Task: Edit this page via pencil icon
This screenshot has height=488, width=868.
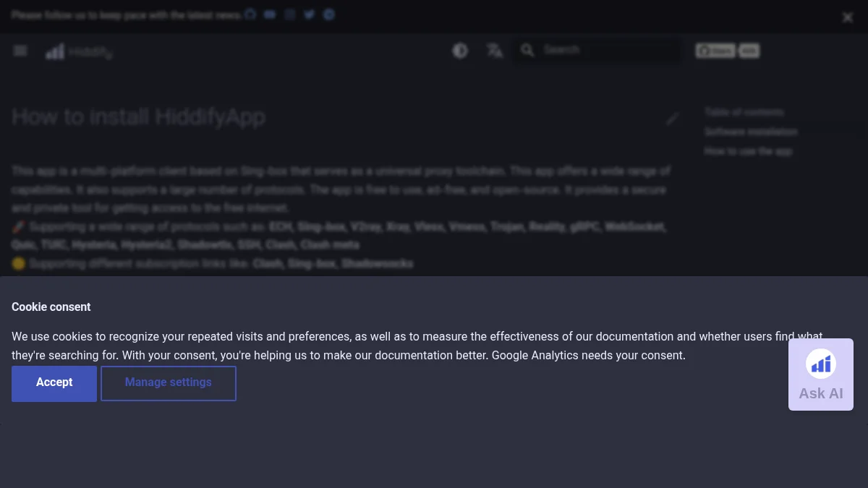Action: click(x=673, y=119)
